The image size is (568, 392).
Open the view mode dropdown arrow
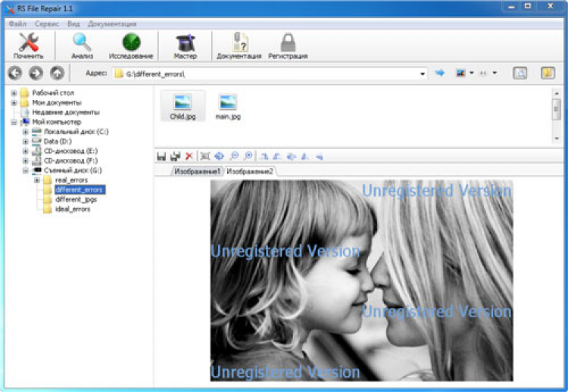click(x=472, y=73)
